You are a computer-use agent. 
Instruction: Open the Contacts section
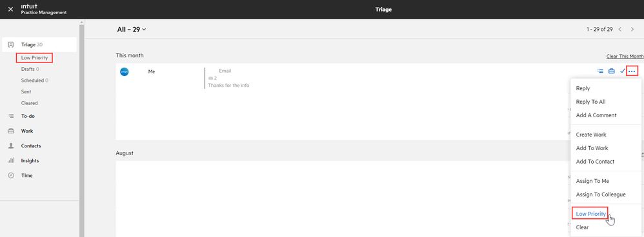pos(31,146)
